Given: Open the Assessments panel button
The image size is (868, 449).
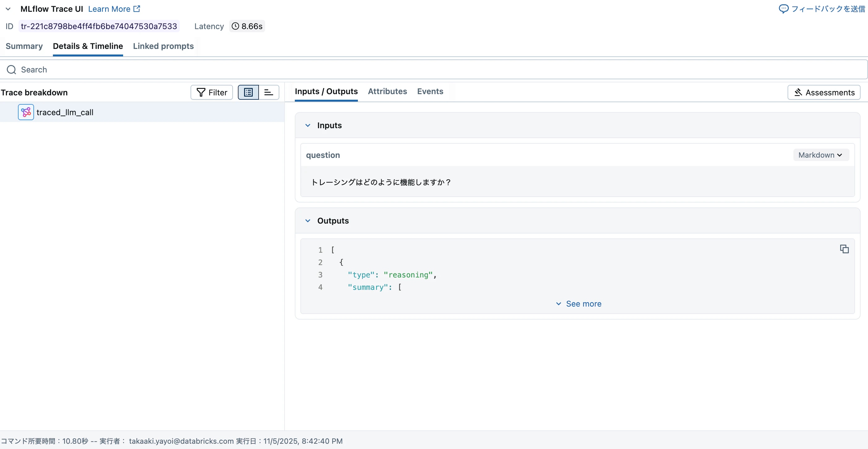Looking at the screenshot, I should [824, 92].
